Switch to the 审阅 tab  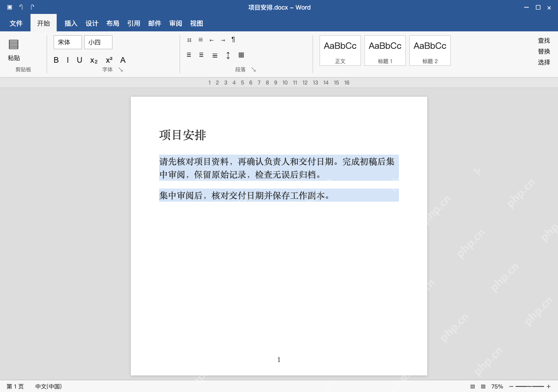(x=176, y=24)
